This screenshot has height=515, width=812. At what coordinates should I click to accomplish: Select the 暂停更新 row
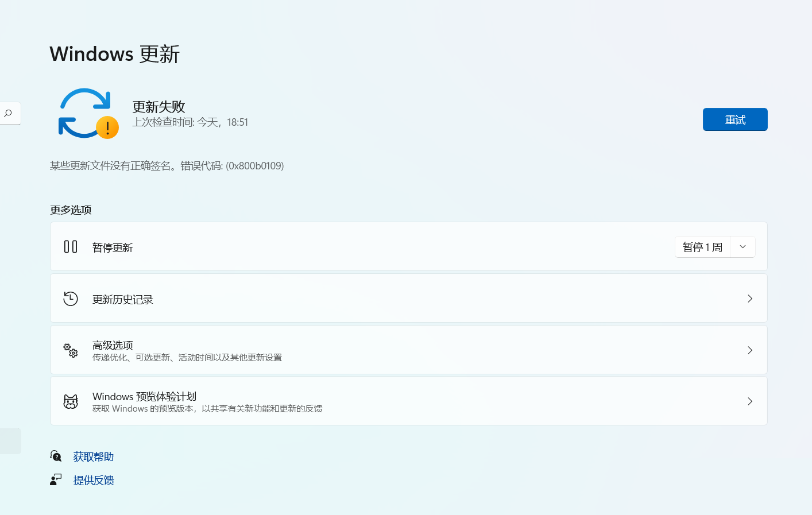point(345,246)
